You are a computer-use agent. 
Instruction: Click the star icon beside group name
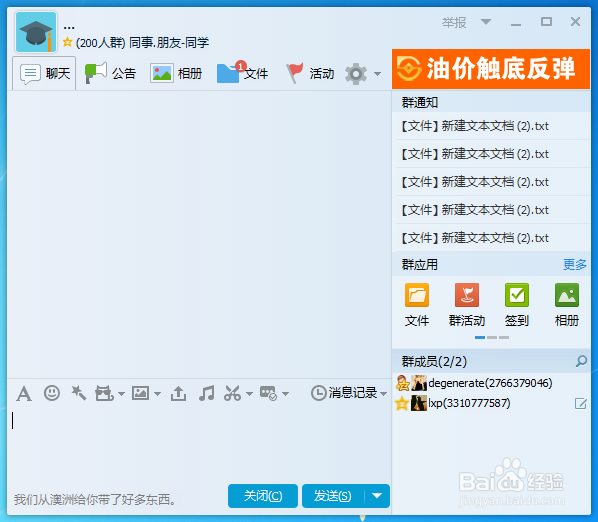point(68,42)
